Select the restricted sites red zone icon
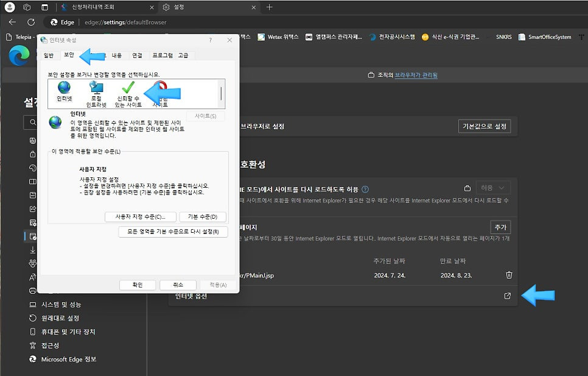 coord(160,94)
